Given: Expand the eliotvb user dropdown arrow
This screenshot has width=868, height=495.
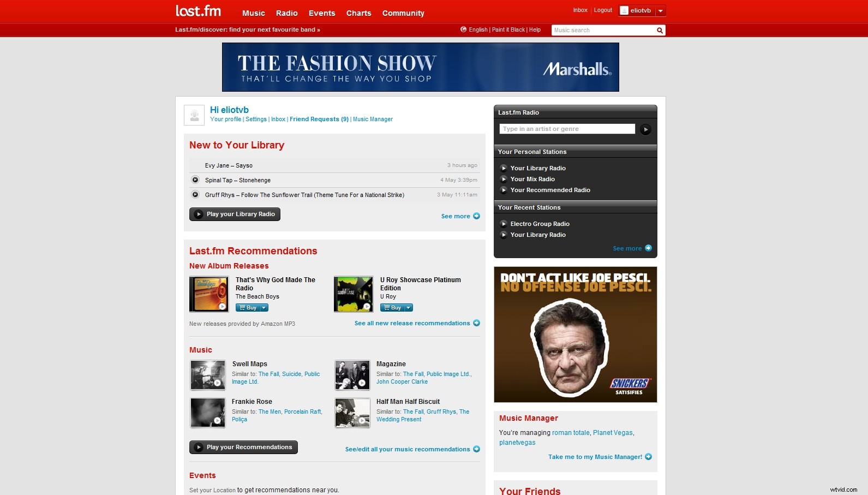Looking at the screenshot, I should pos(661,11).
